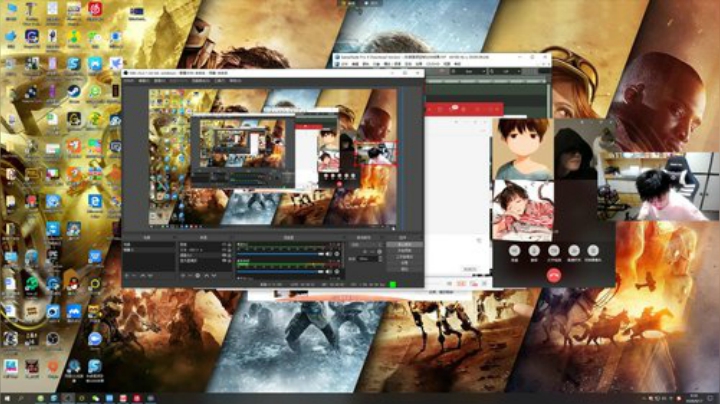Click the top mixer channel volume slider
The height and width of the screenshot is (404, 720).
280,254
